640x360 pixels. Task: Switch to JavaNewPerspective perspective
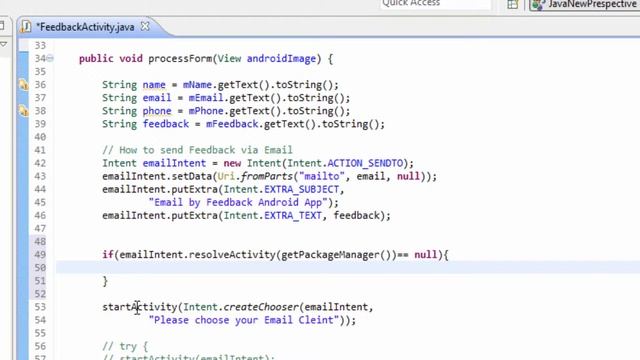click(x=584, y=4)
